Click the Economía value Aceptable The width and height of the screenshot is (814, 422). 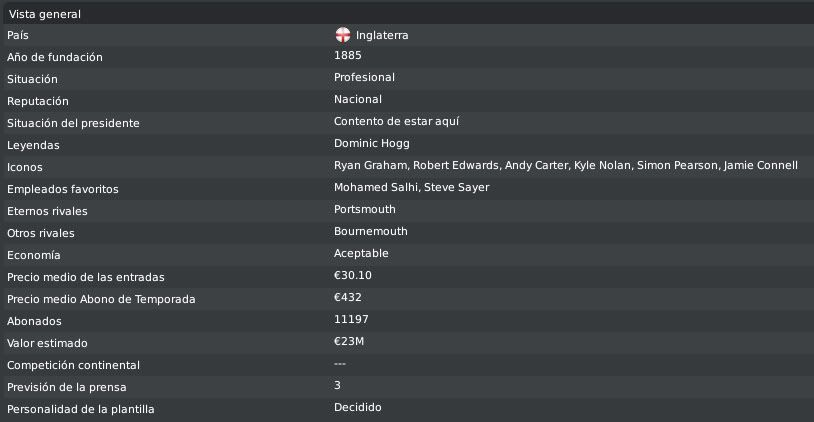point(361,253)
